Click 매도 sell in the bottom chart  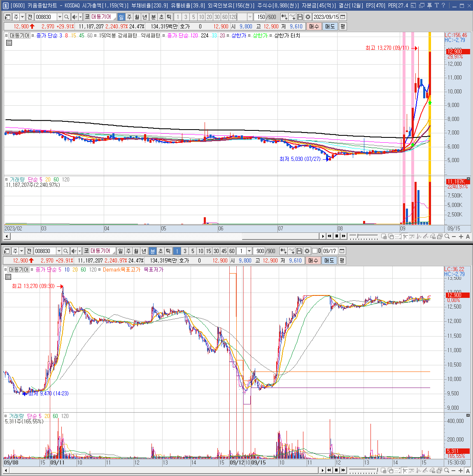pyautogui.click(x=329, y=260)
